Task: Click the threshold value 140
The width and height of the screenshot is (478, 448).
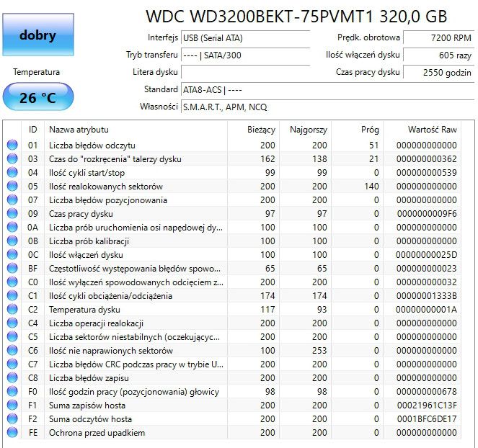Action: point(371,186)
